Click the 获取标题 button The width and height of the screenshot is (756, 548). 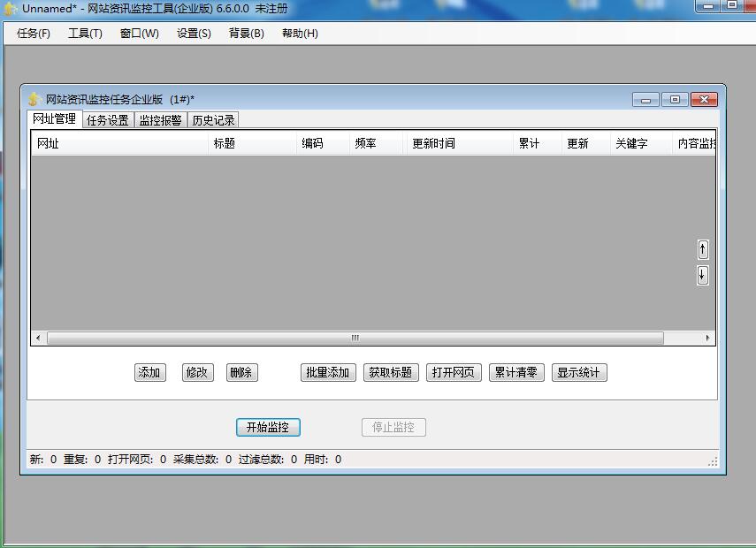point(389,372)
